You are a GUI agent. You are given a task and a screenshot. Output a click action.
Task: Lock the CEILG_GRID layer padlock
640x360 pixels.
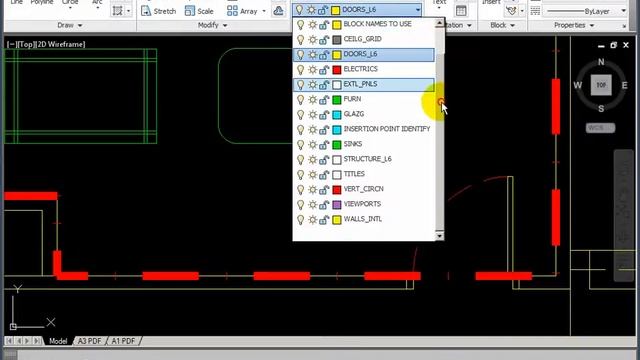point(324,39)
